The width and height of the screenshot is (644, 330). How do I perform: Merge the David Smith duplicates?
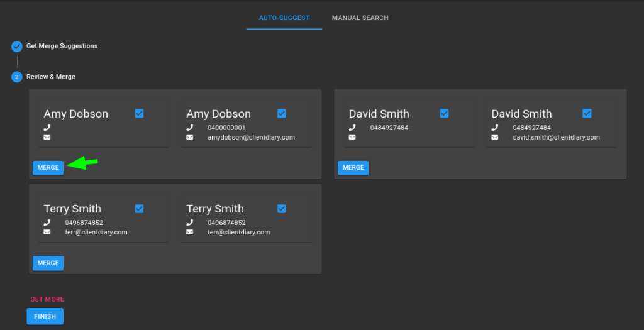tap(353, 168)
